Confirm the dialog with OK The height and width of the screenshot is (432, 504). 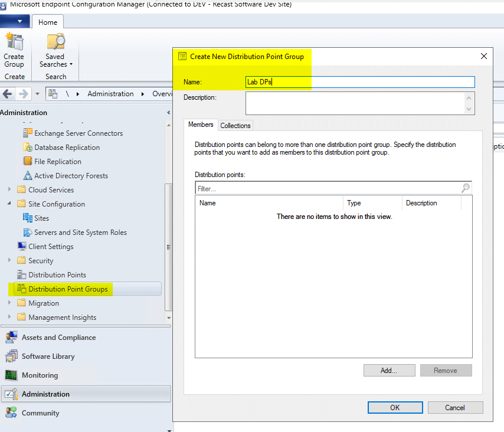point(395,407)
